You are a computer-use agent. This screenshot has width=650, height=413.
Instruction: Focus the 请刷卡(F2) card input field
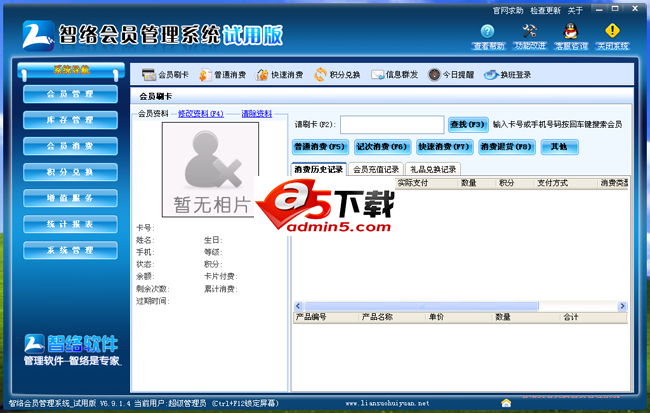(x=392, y=124)
